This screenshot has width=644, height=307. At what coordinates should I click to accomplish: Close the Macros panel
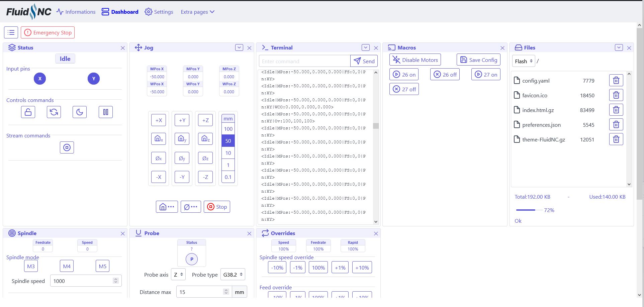click(502, 48)
